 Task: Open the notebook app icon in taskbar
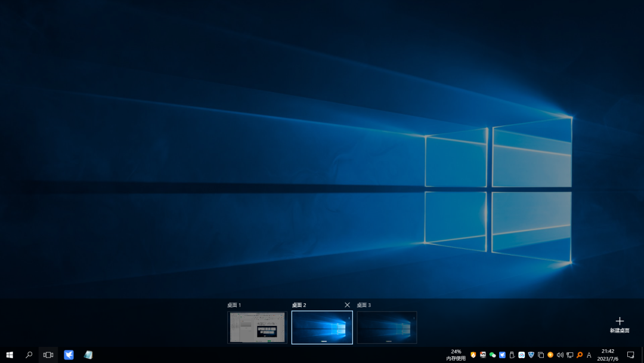(x=88, y=355)
